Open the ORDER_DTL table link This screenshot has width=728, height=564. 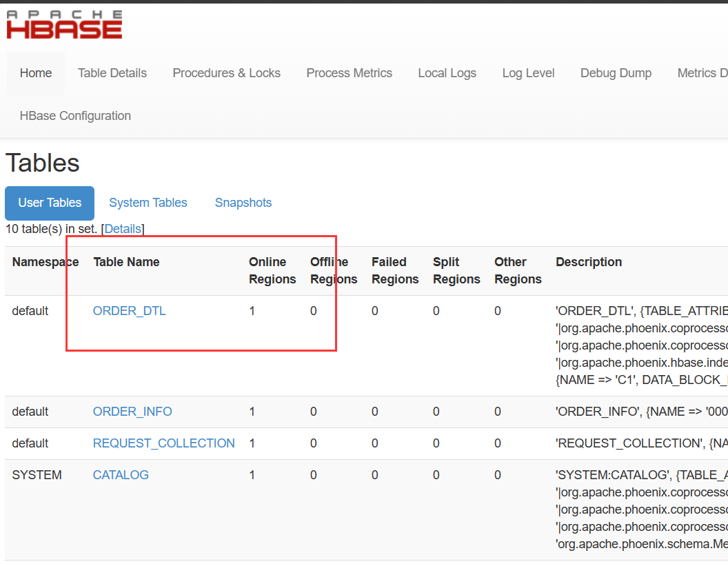click(x=129, y=310)
